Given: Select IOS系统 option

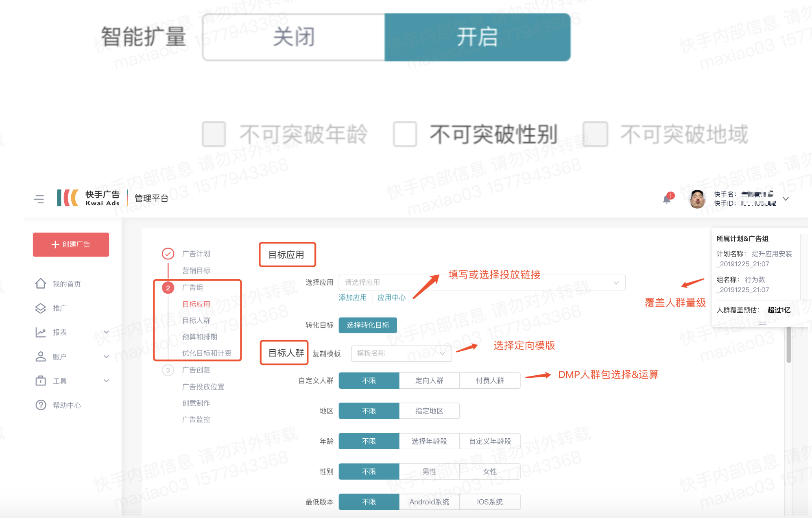Looking at the screenshot, I should [x=490, y=502].
